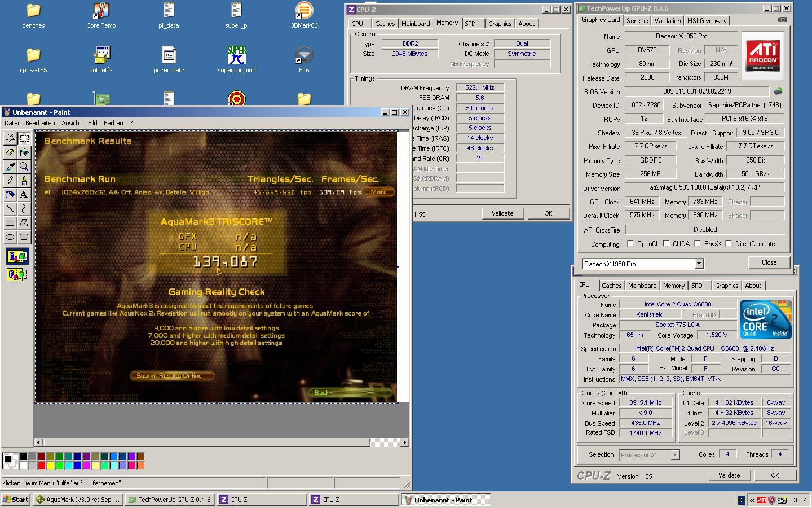Open the MSI Giveaway tab in GPU-Z

tap(707, 21)
